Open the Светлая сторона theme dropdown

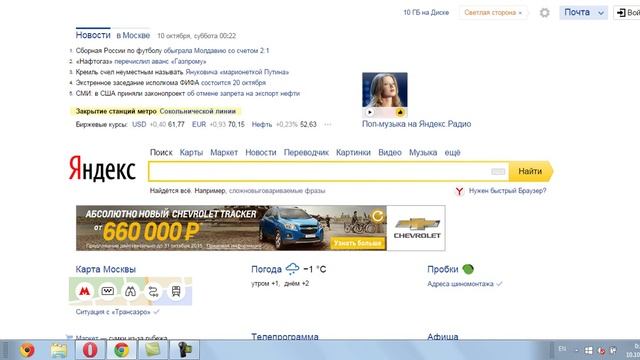[493, 13]
